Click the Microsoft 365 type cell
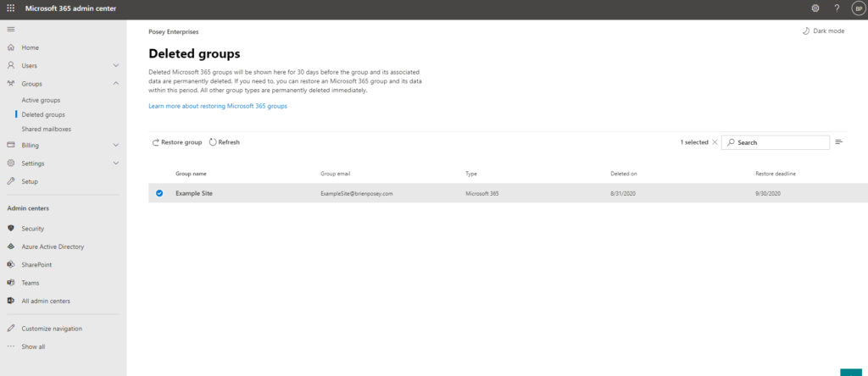The width and height of the screenshot is (868, 376). pos(482,194)
